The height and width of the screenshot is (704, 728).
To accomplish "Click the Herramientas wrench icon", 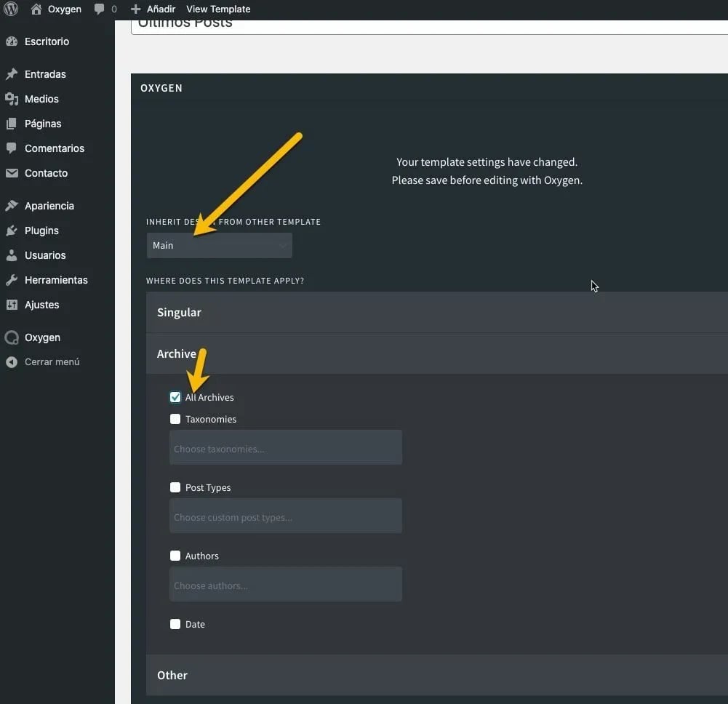I will [12, 280].
